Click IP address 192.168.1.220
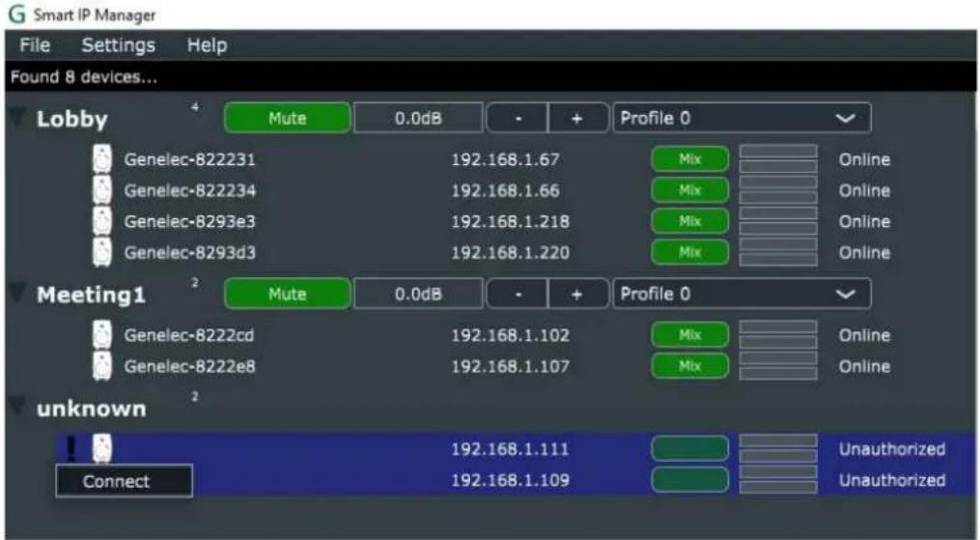This screenshot has height=540, width=980. tap(511, 253)
